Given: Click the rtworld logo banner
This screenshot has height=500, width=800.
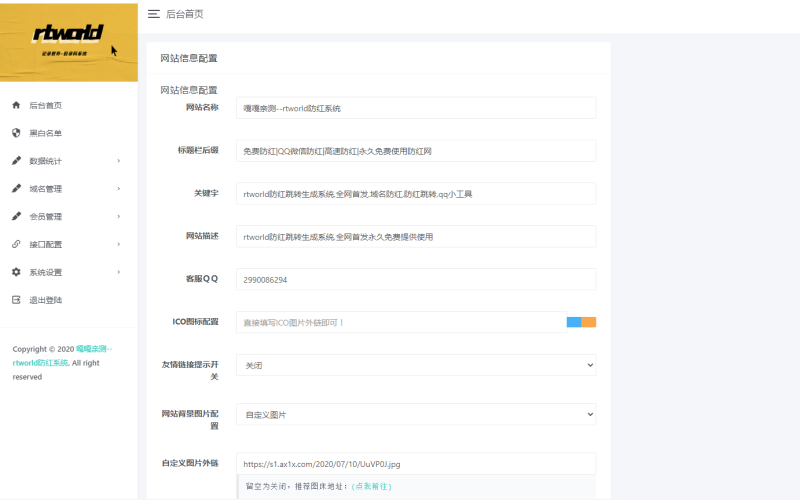Looking at the screenshot, I should pyautogui.click(x=69, y=42).
